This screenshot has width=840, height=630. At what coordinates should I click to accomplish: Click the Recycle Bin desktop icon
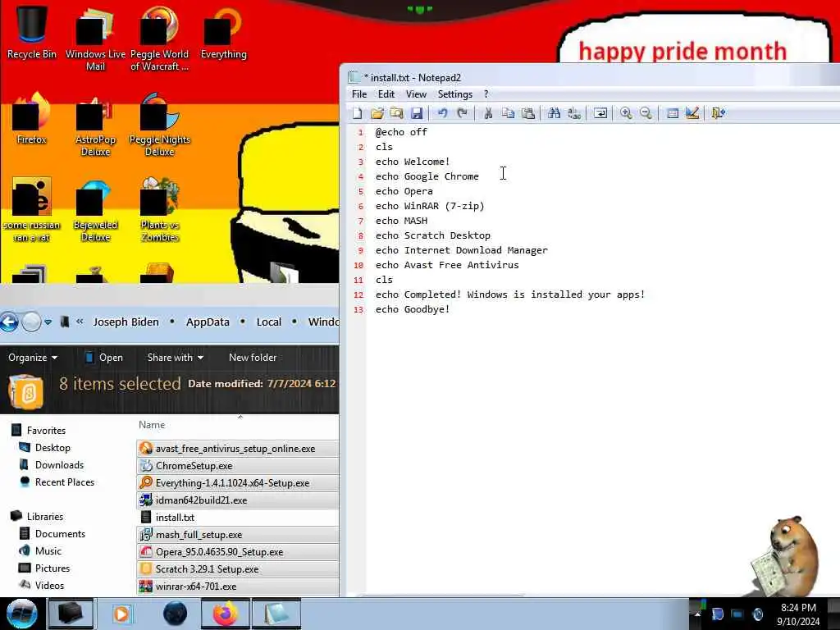tap(32, 32)
